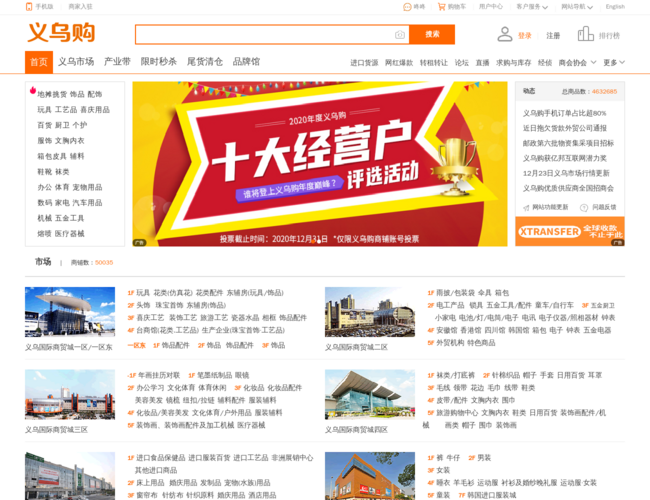Open the 尾货清仓 menu item
This screenshot has height=500, width=650.
204,62
